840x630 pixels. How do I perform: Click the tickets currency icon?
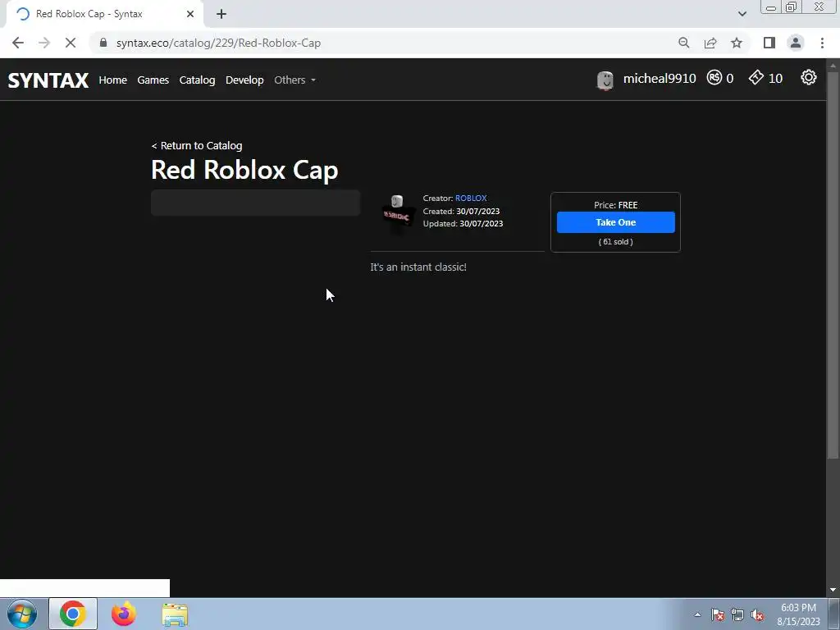[756, 78]
